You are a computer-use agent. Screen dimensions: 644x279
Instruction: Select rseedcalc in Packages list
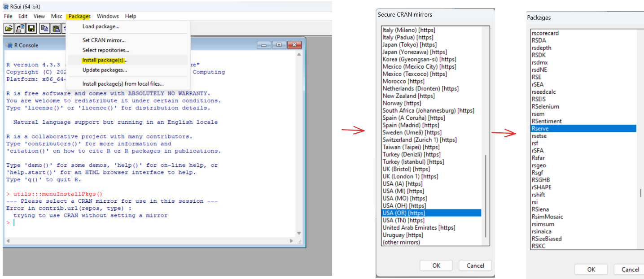(583, 92)
